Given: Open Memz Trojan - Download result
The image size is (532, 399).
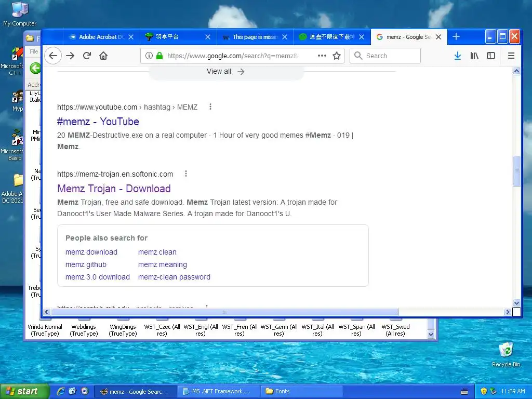Looking at the screenshot, I should 114,189.
